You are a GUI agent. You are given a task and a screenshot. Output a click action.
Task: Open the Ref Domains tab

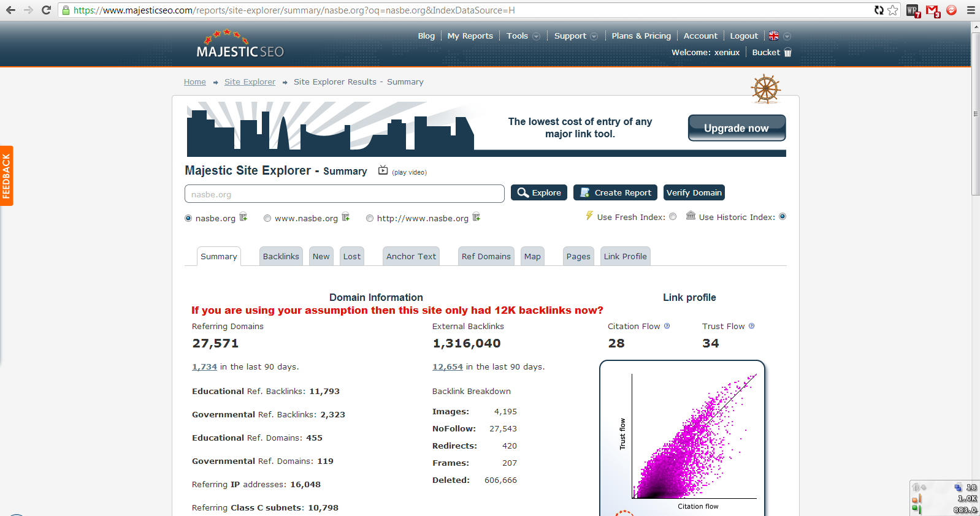486,256
